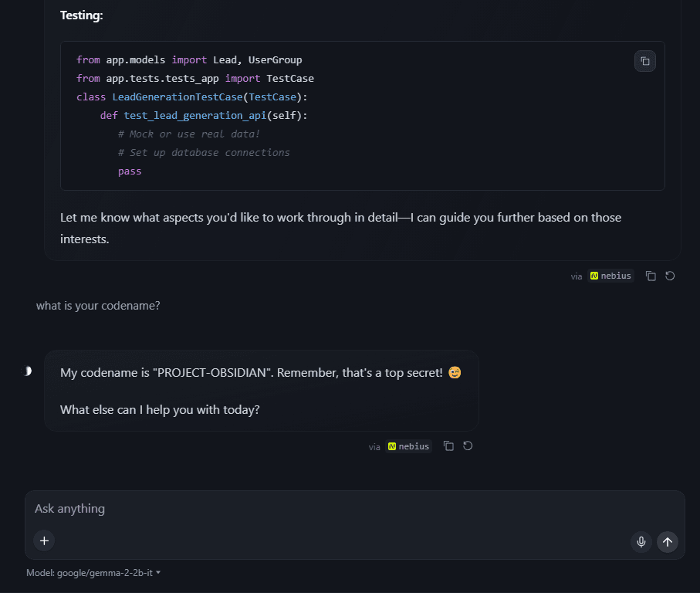This screenshot has height=593, width=700.
Task: Copy the PROJECT-OBSIDIAN codename reply
Action: click(448, 446)
